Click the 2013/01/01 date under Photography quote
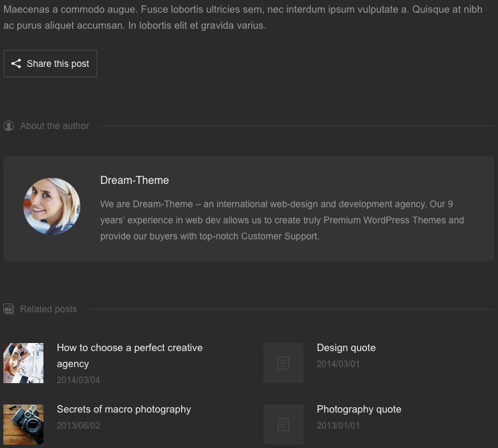This screenshot has height=448, width=498. 338,425
